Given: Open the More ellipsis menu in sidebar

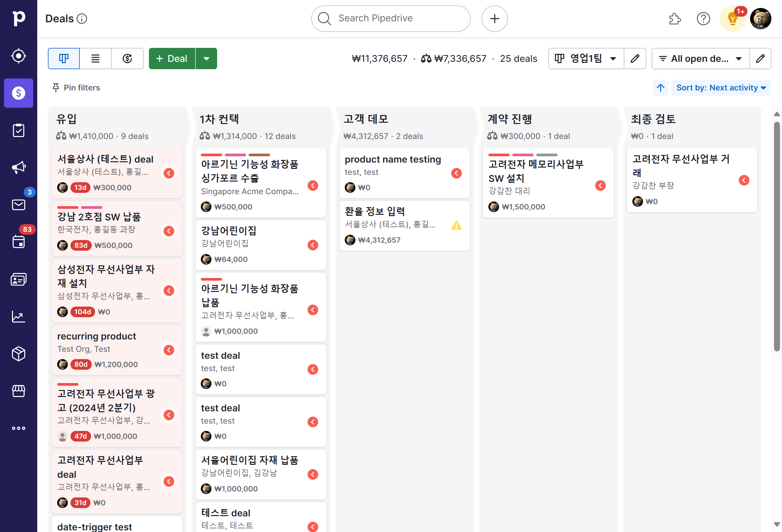Looking at the screenshot, I should point(19,428).
